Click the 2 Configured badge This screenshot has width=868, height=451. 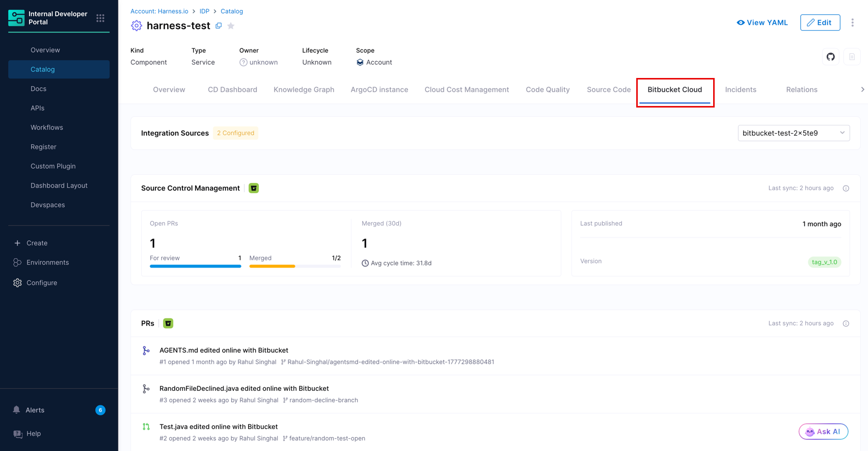(235, 133)
